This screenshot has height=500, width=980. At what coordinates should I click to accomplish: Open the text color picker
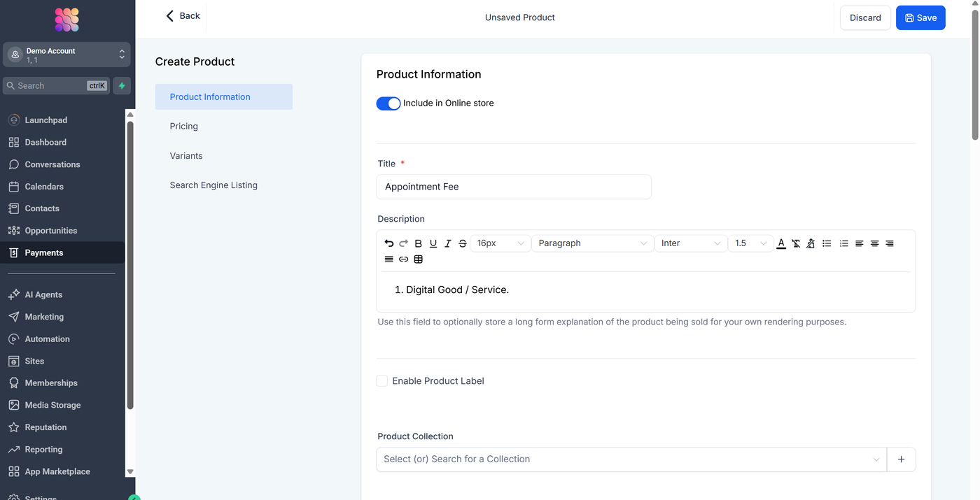(781, 243)
